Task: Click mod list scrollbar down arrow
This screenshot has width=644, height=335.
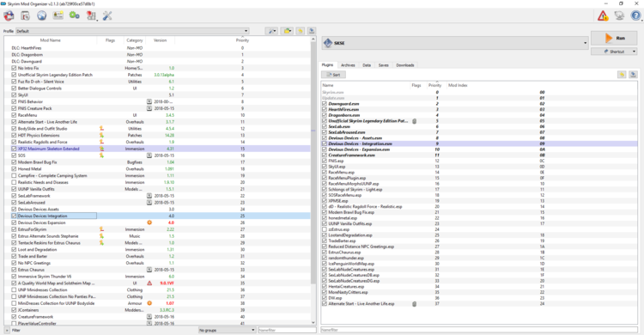Action: click(x=313, y=322)
